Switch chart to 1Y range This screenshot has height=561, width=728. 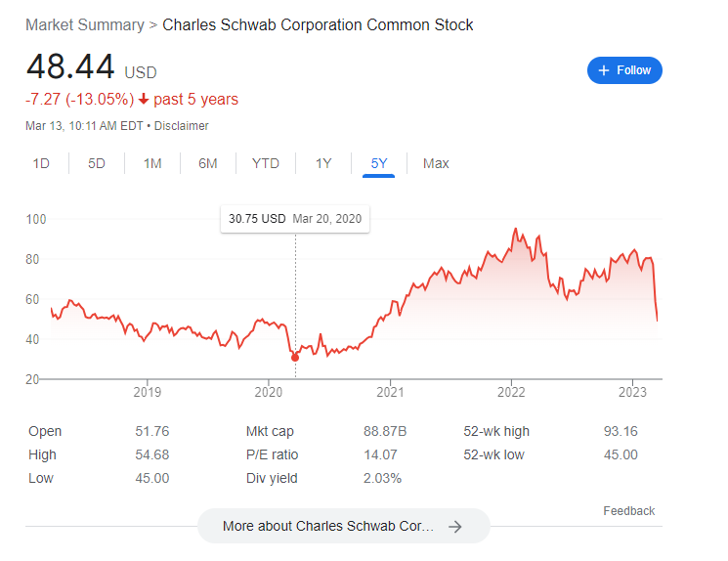pyautogui.click(x=323, y=163)
